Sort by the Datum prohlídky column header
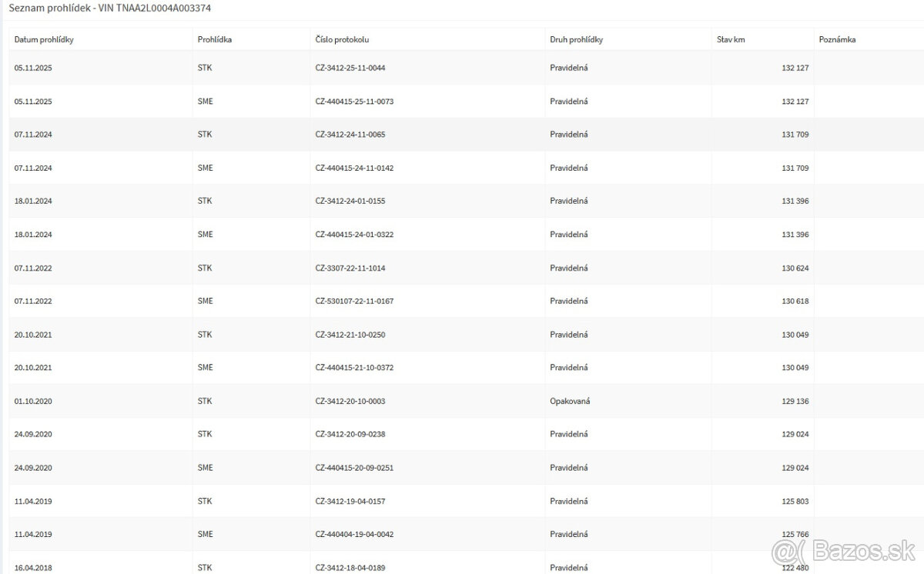 pyautogui.click(x=44, y=39)
